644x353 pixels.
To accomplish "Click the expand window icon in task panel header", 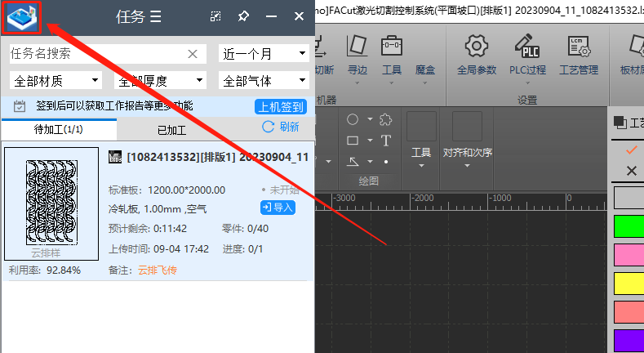I will [x=215, y=16].
